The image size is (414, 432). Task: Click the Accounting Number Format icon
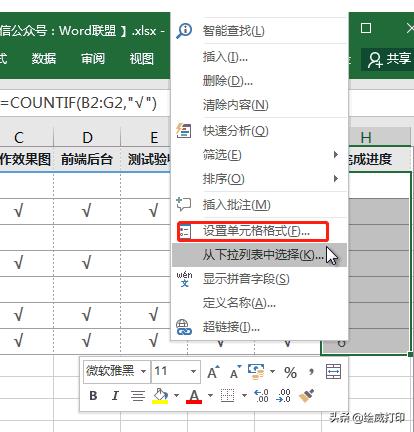pyautogui.click(x=256, y=372)
